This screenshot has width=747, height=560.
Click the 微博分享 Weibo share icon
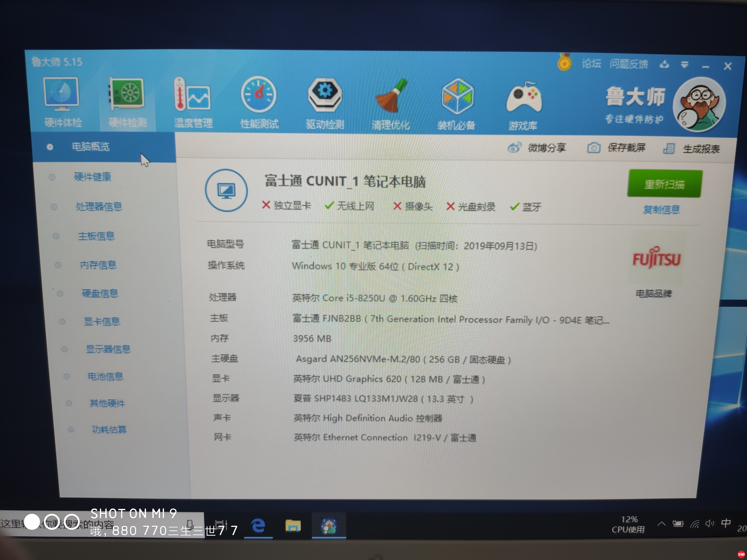[514, 148]
